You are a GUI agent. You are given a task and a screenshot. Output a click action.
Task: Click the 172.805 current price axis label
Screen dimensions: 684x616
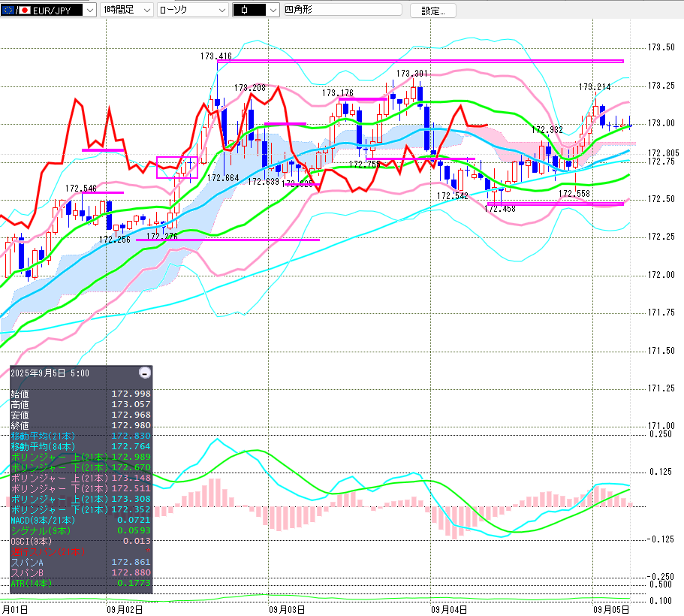(664, 152)
